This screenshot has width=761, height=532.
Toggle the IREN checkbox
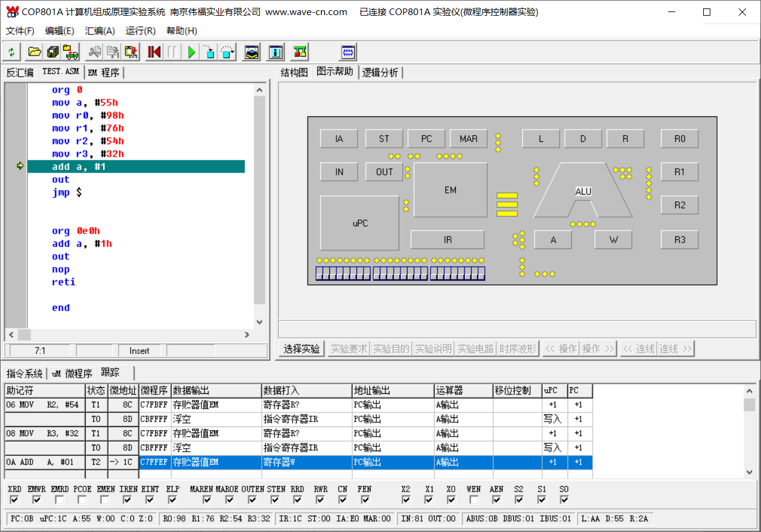click(127, 500)
